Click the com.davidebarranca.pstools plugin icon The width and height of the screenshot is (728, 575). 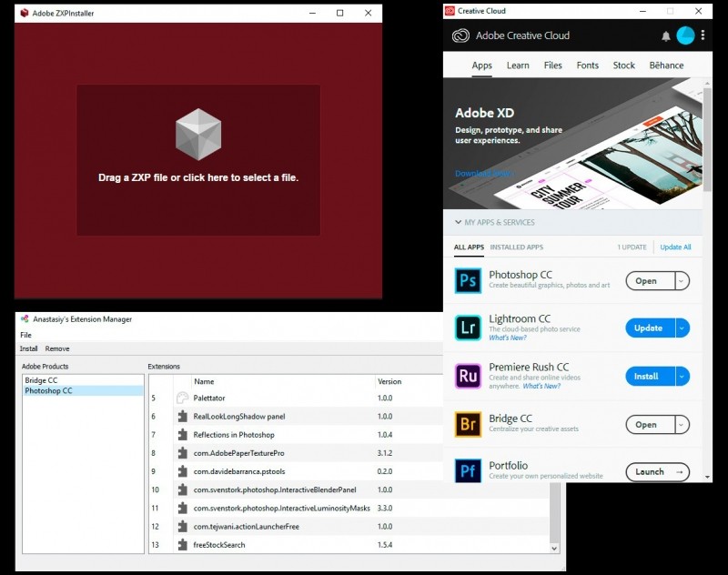point(183,471)
